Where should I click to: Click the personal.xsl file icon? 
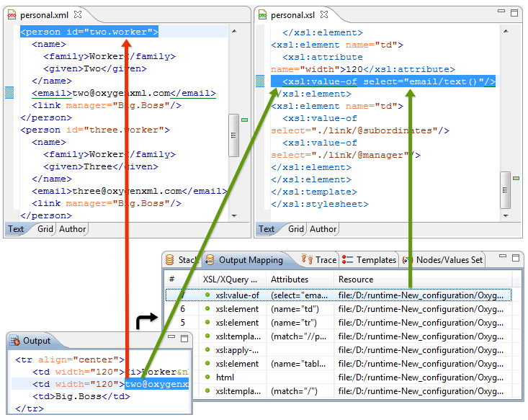263,14
